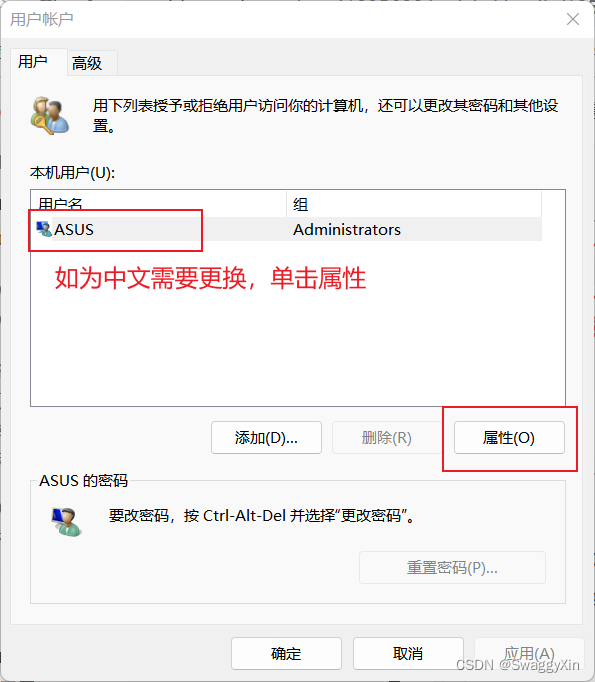Viewport: 595px width, 682px height.
Task: Select the 用户 tab
Action: coord(33,62)
